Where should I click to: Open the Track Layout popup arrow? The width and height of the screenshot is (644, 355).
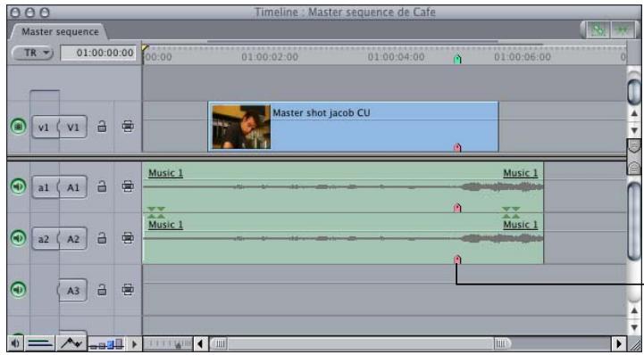point(133,344)
